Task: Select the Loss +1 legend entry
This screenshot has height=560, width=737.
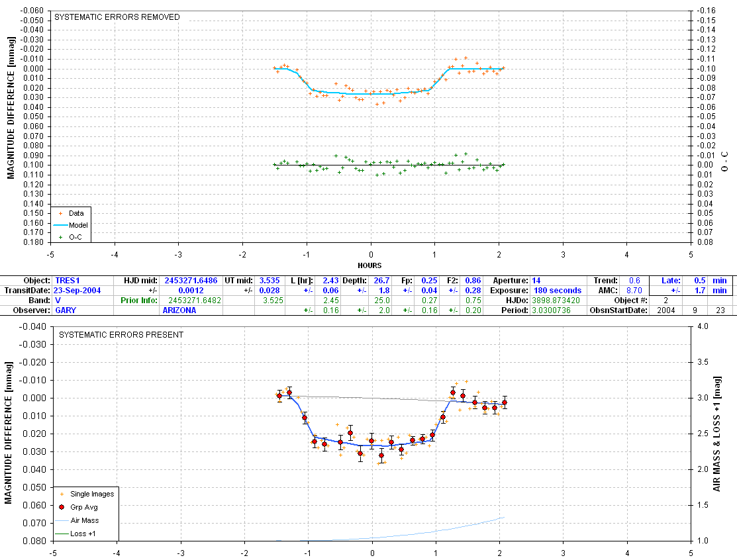Action: point(75,534)
